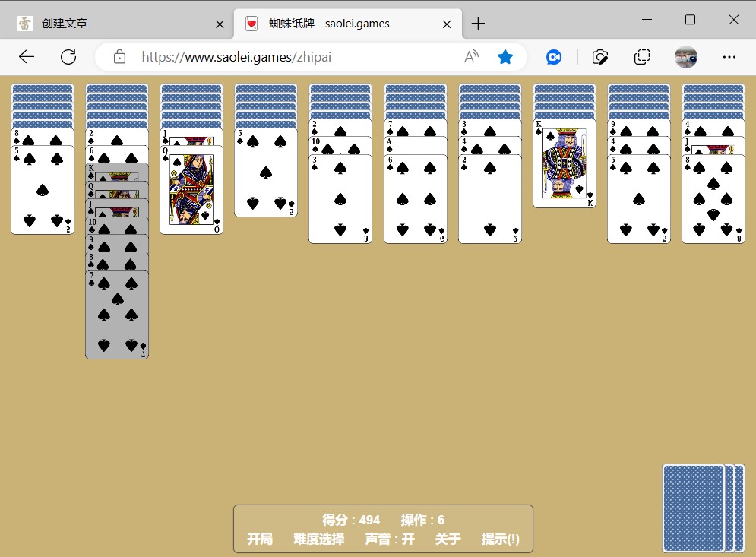This screenshot has height=557, width=756.
Task: Click the highlighted 10 of spades
Action: tap(117, 226)
